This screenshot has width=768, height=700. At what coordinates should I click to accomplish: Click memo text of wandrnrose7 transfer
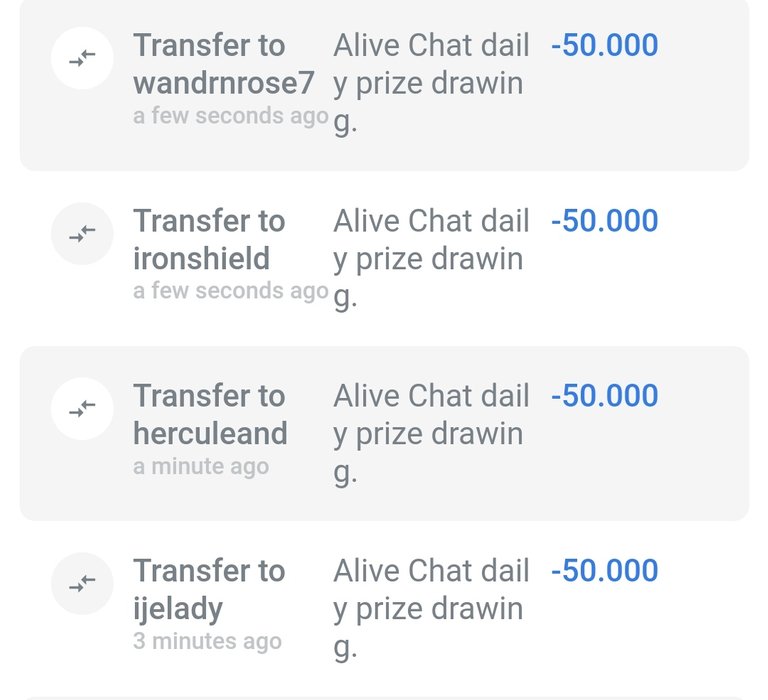(431, 84)
